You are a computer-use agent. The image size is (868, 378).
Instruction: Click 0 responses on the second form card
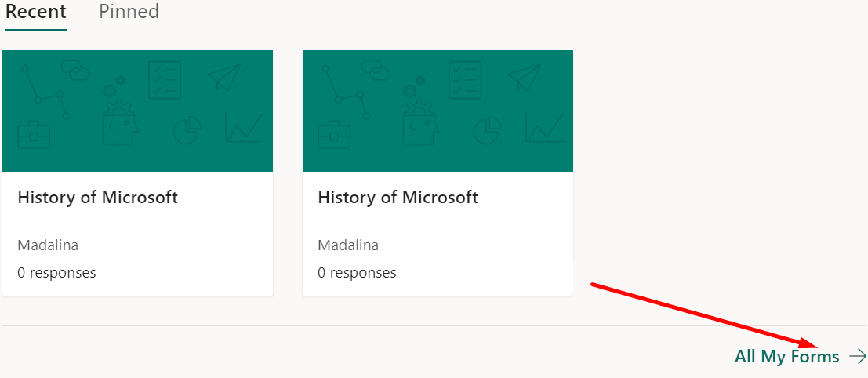coord(357,273)
